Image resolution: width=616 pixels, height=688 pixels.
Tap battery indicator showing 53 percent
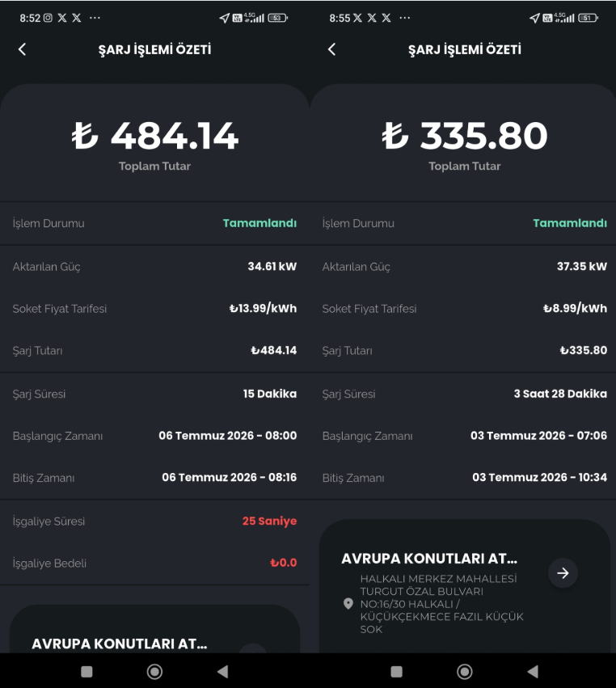278,18
